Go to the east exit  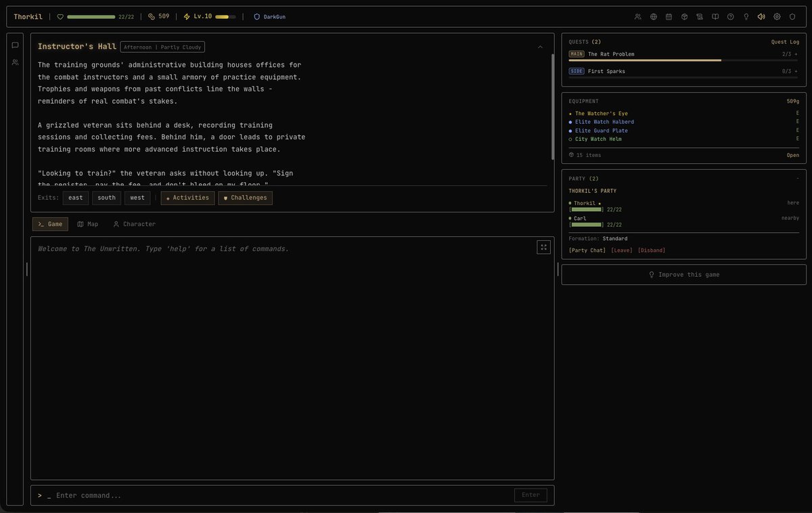point(76,198)
